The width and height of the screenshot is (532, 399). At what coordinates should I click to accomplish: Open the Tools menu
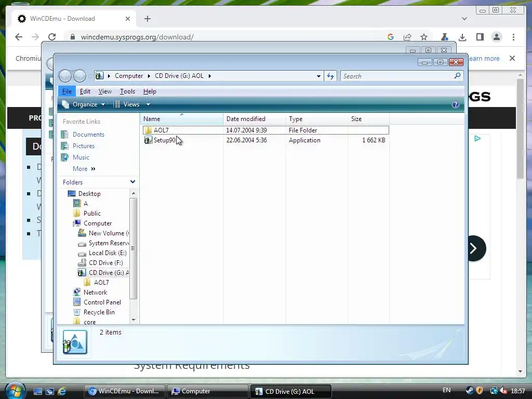point(127,91)
